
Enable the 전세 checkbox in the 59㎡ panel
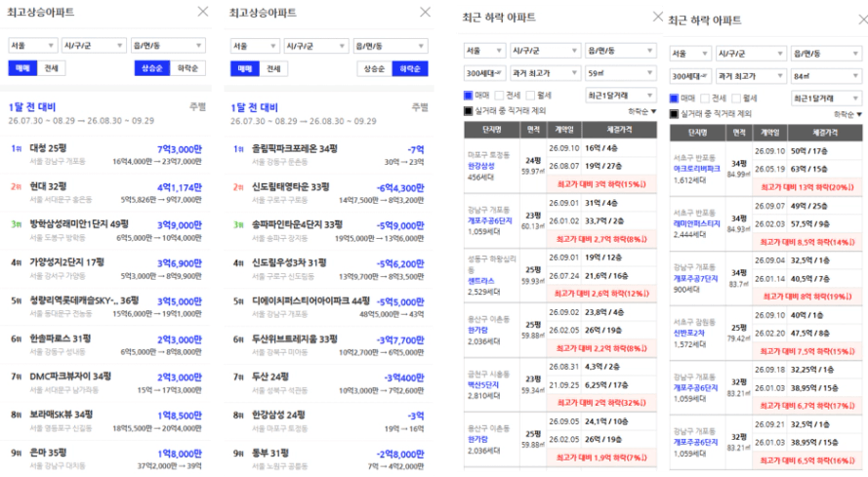[x=499, y=96]
